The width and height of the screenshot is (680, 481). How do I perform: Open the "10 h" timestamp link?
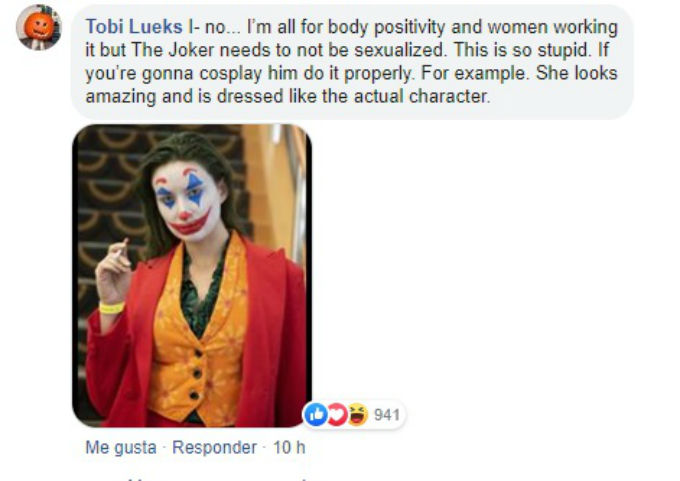(x=288, y=447)
